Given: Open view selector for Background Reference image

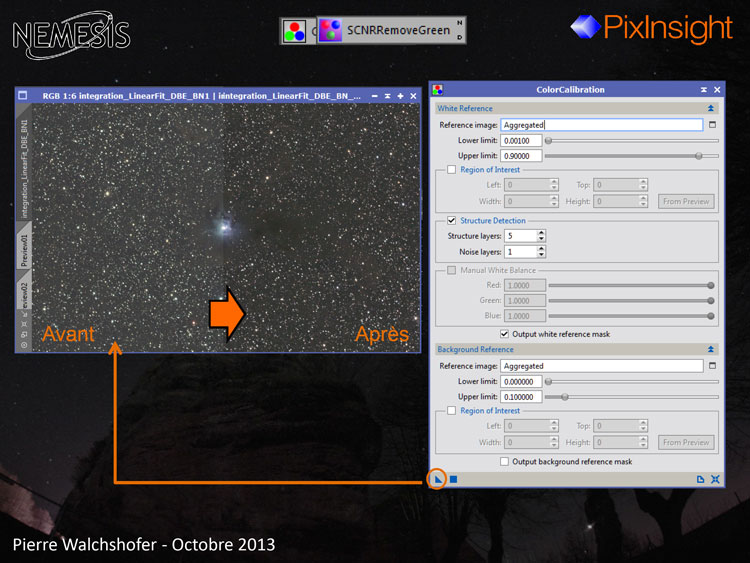Looking at the screenshot, I should point(712,366).
